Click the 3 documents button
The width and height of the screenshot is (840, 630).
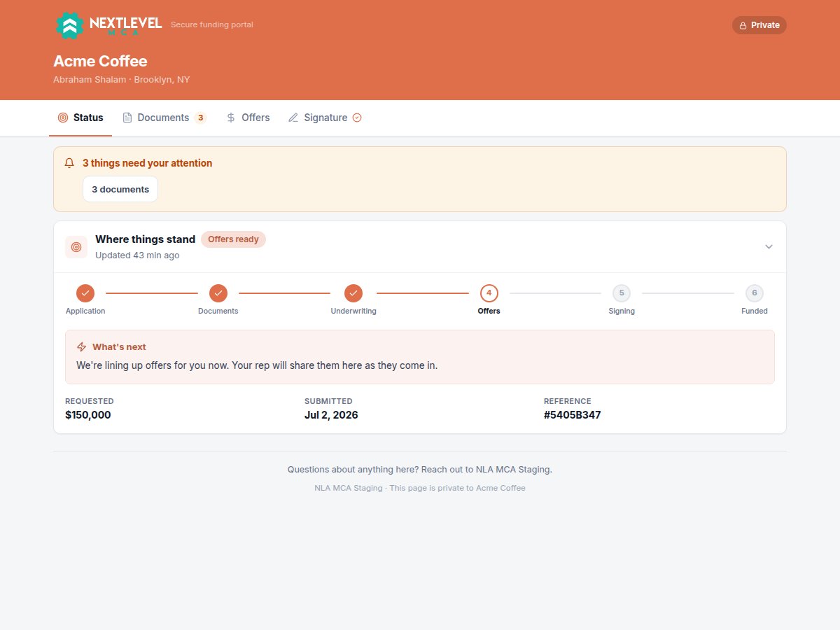click(x=120, y=189)
